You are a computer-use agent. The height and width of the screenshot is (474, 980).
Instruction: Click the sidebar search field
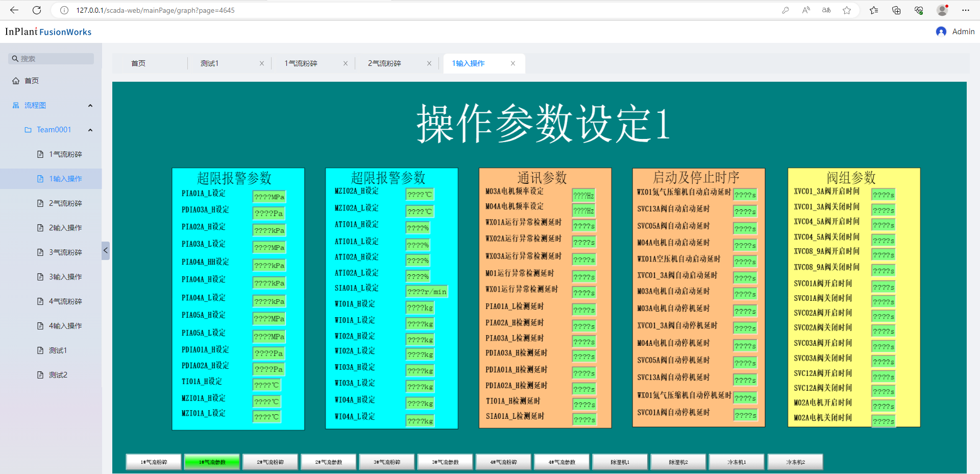[51, 59]
